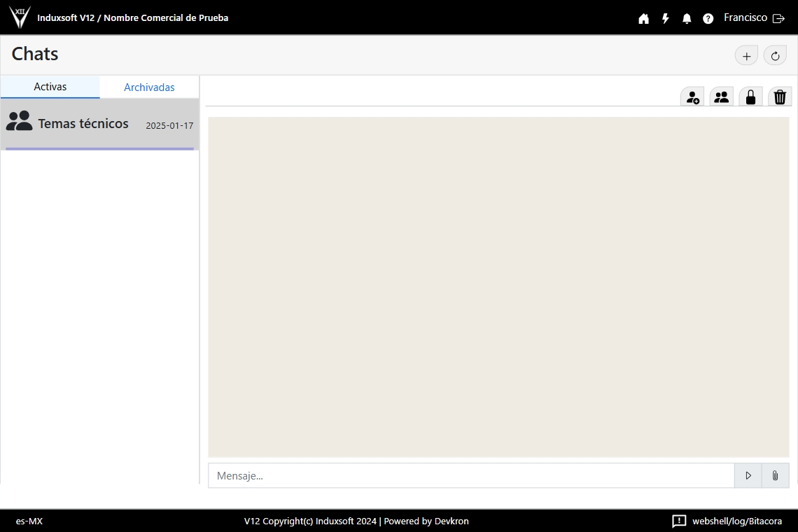Send the message with the arrow button
Screen dimensions: 798x532
(748, 475)
